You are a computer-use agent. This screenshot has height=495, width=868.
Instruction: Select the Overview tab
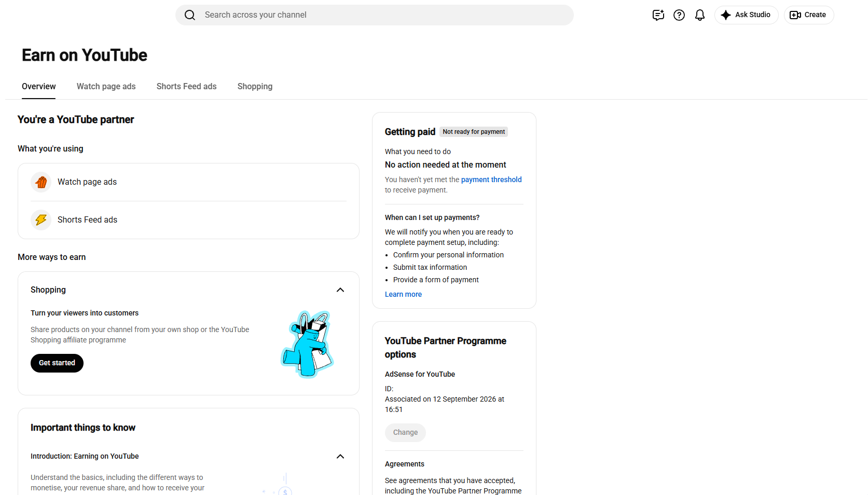(x=39, y=87)
